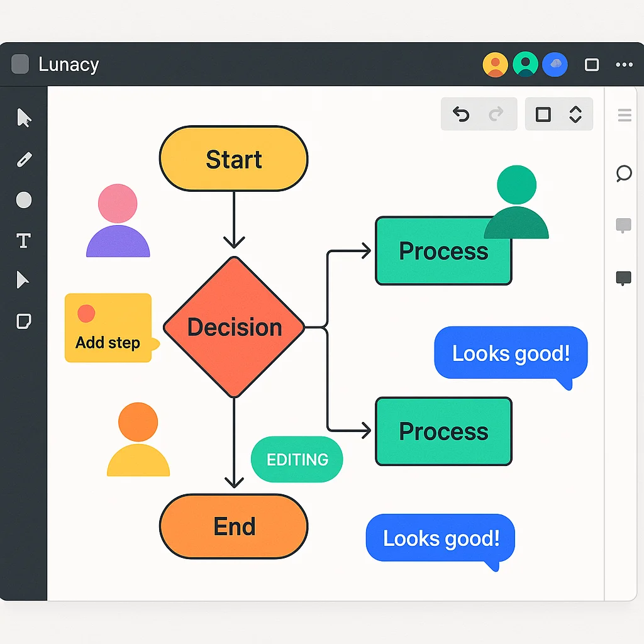
Task: Click the yellow Add step note
Action: point(108,327)
